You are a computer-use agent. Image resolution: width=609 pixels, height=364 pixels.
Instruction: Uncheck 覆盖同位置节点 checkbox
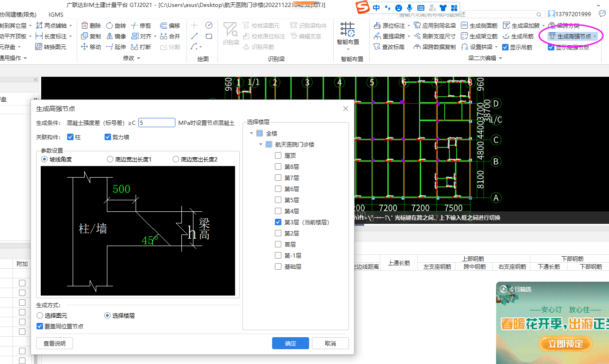pyautogui.click(x=40, y=326)
